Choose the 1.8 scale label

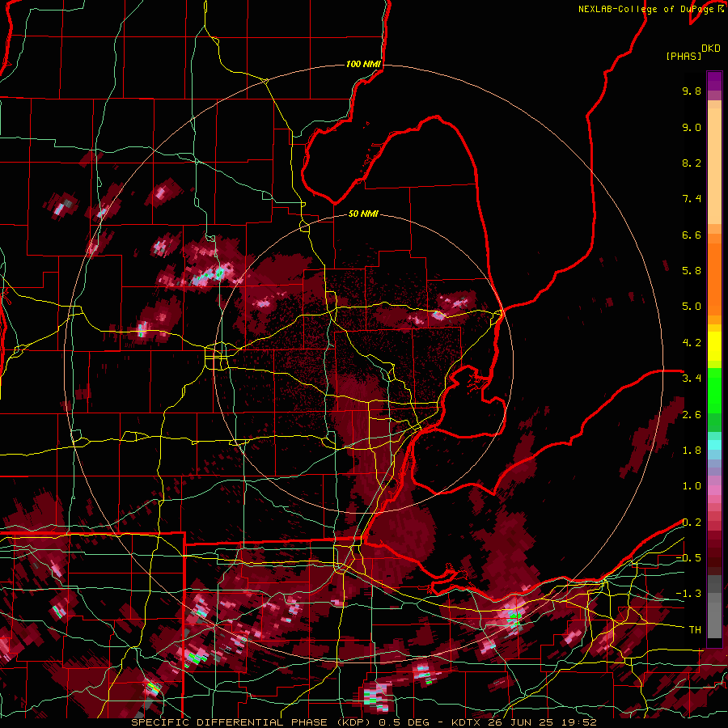pos(692,451)
